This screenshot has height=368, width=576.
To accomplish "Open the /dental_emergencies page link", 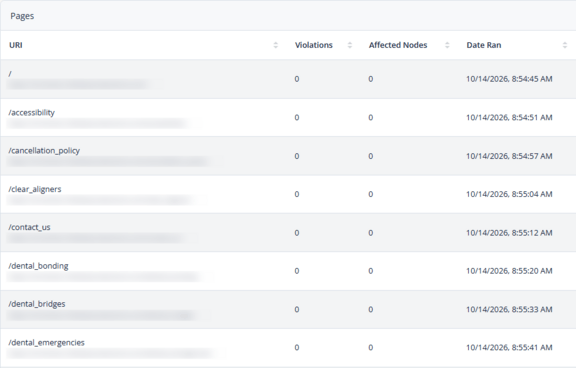I will (x=47, y=343).
